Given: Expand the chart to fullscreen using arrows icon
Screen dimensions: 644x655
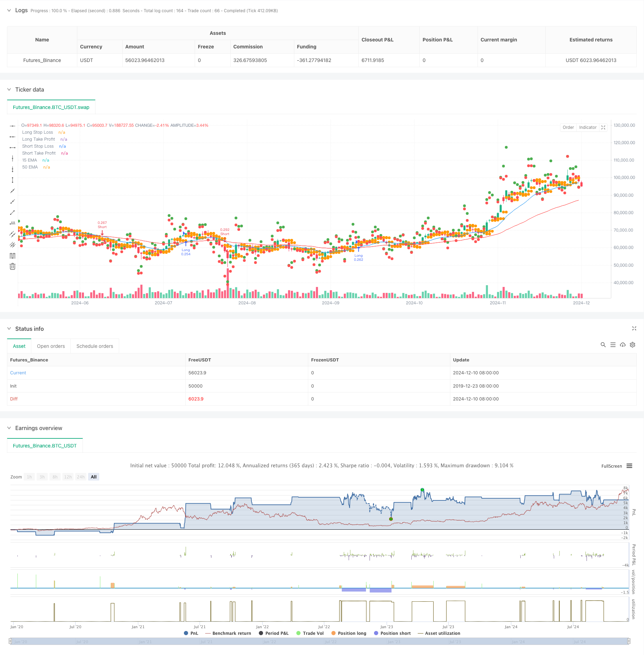Looking at the screenshot, I should coord(603,127).
